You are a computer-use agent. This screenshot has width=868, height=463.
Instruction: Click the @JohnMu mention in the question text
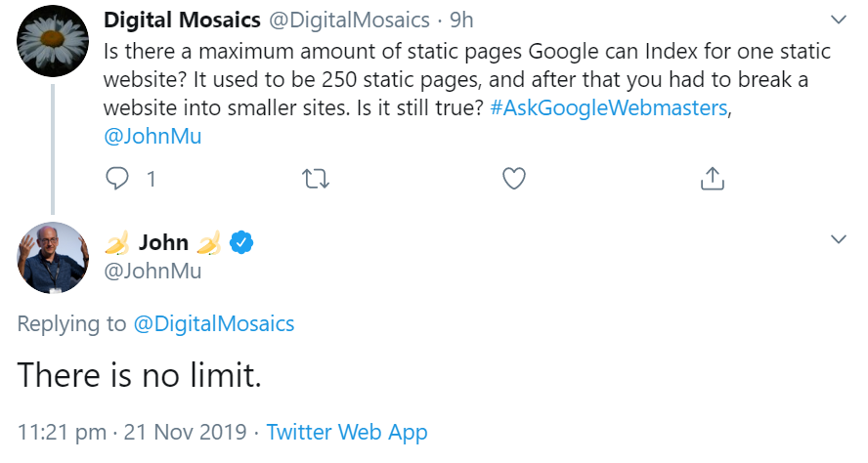point(152,137)
